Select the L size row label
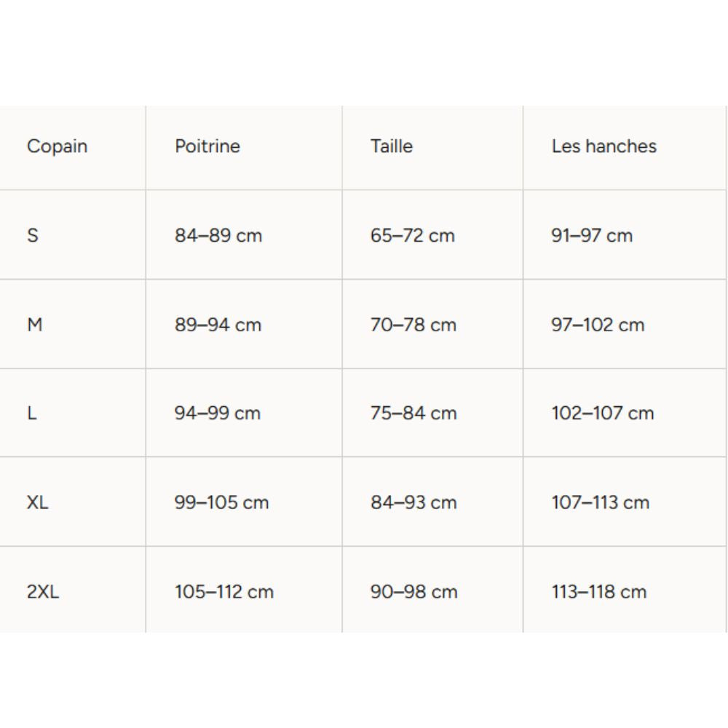The height and width of the screenshot is (728, 728). coord(32,414)
